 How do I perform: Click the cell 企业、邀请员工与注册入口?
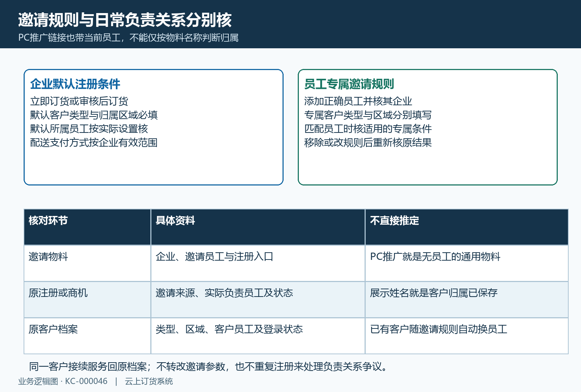click(258, 263)
